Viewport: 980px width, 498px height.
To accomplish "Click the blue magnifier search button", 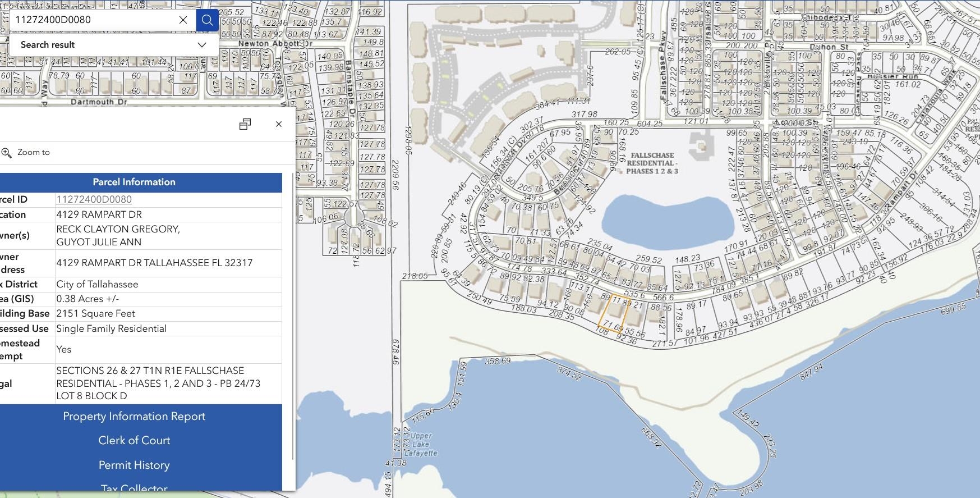I will pos(207,20).
